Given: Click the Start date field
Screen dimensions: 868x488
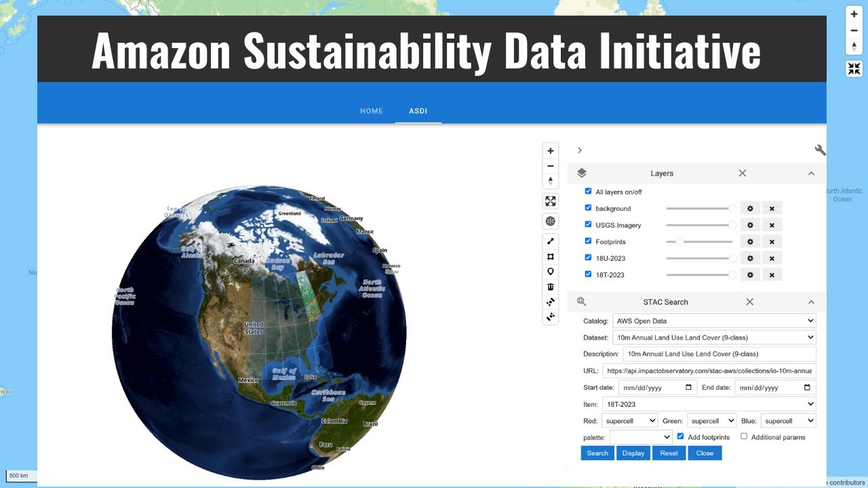Looking at the screenshot, I should coord(658,388).
